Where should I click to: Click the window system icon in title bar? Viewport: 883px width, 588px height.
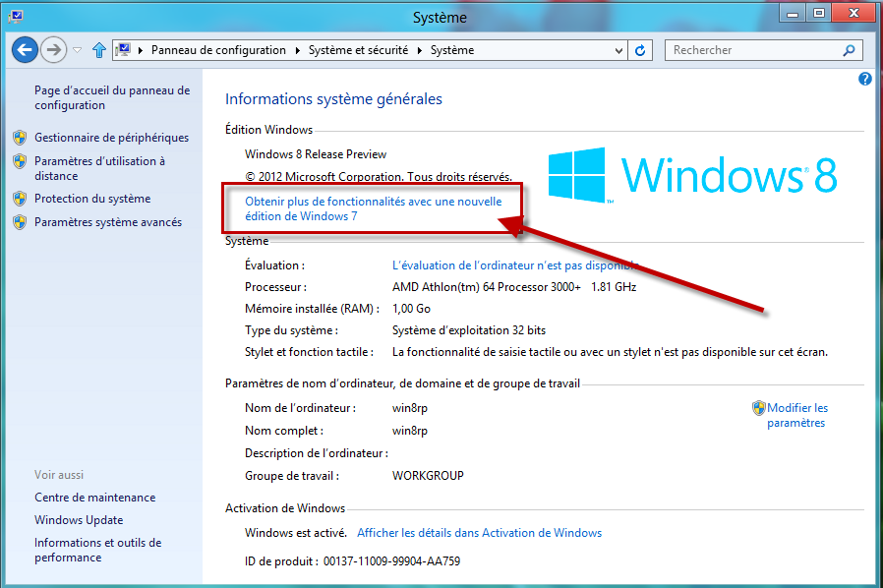pos(16,16)
